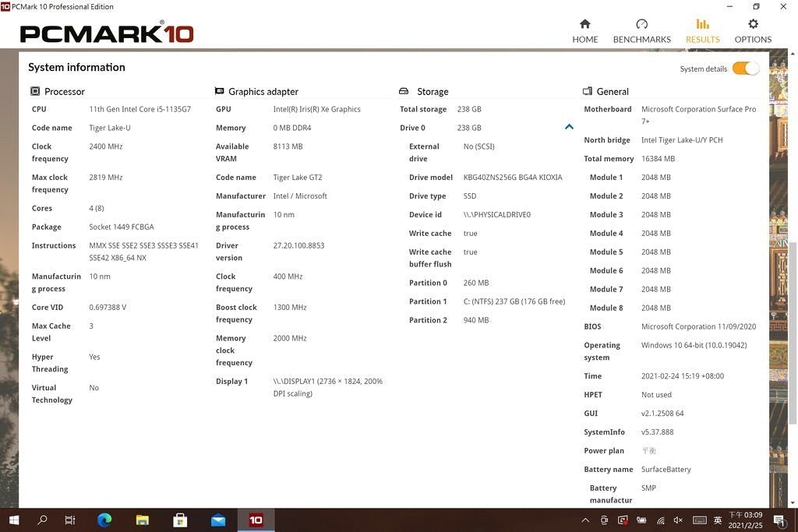Screen dimensions: 798x532
Task: Click the 'Windows 10 64-bit (10.0.19042)' value
Action: tap(694, 345)
